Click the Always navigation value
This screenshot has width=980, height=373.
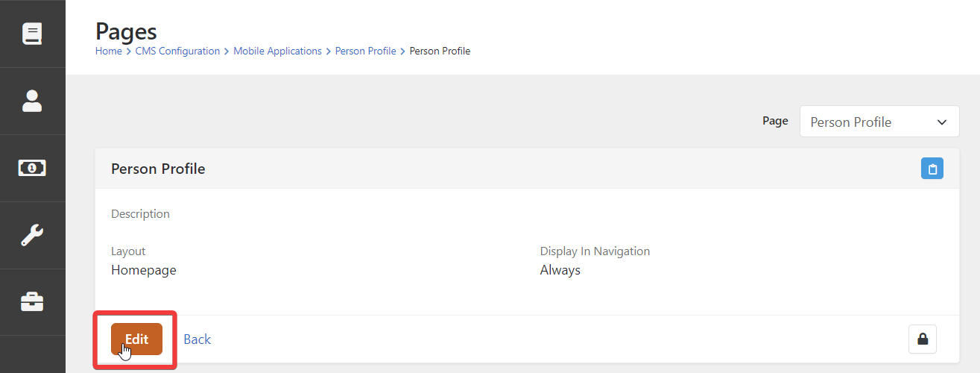560,270
